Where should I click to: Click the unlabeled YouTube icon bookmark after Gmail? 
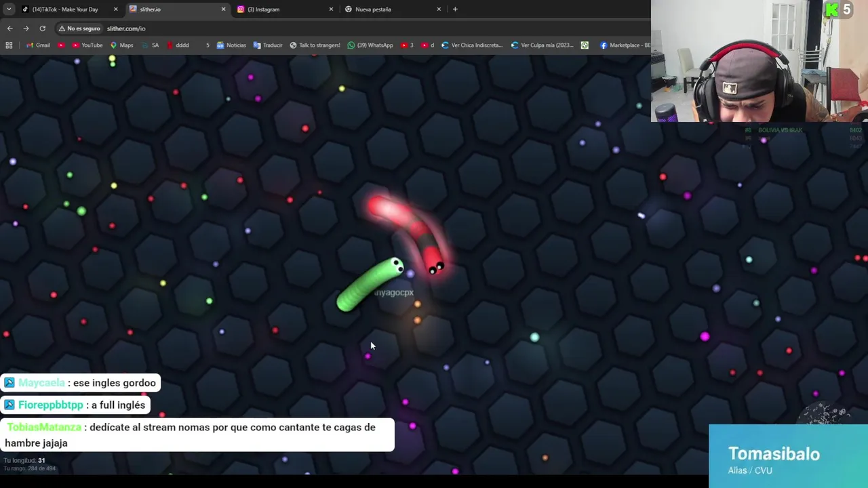[x=61, y=45]
